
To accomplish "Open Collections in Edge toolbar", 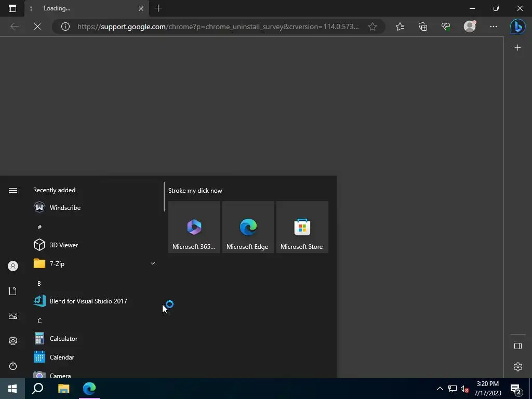I will coord(423,26).
